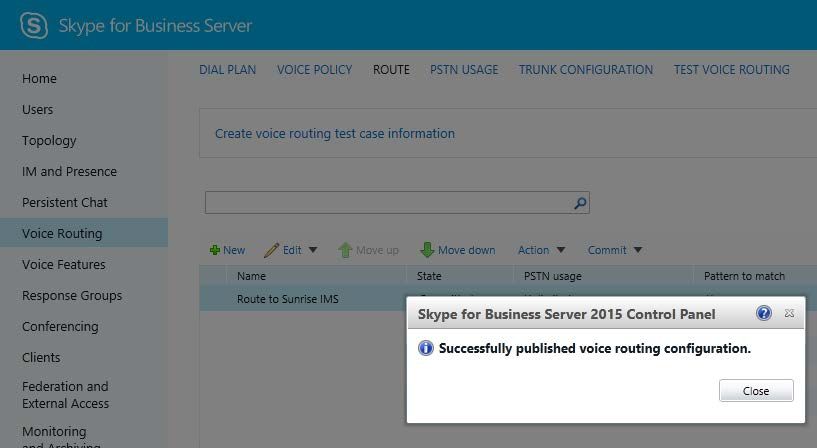817x448 pixels.
Task: Sort by the State column header
Action: pos(429,276)
